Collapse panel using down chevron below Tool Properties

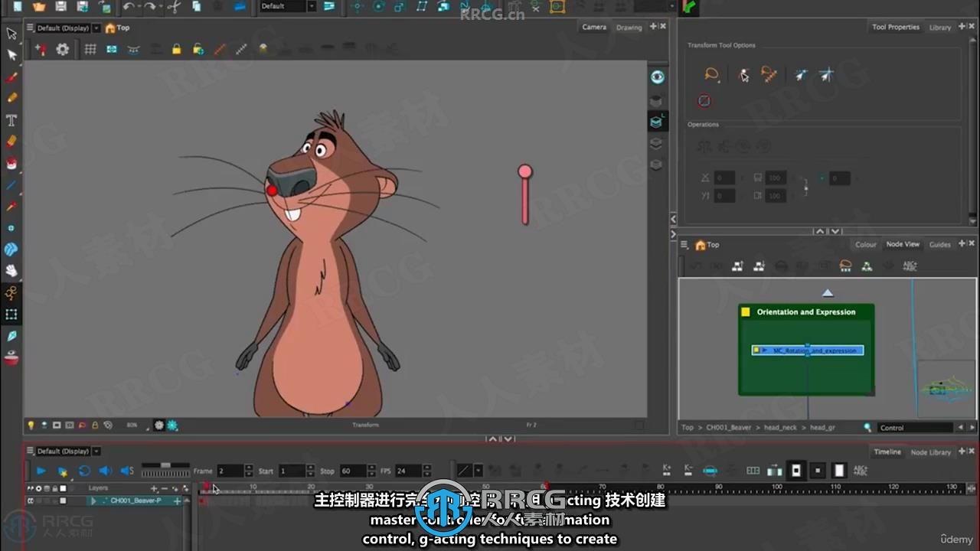click(835, 232)
